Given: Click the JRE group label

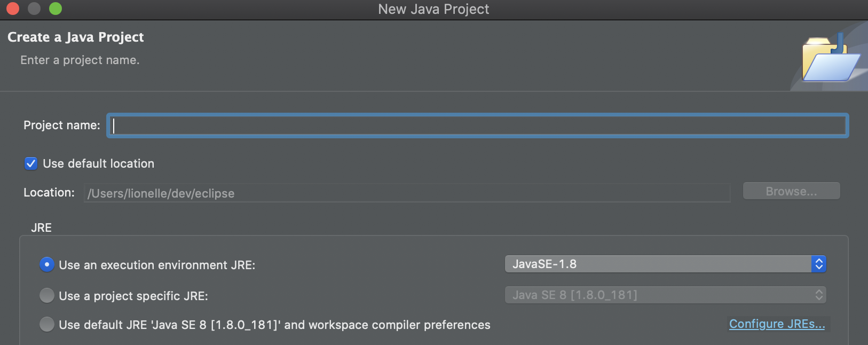Looking at the screenshot, I should (41, 228).
